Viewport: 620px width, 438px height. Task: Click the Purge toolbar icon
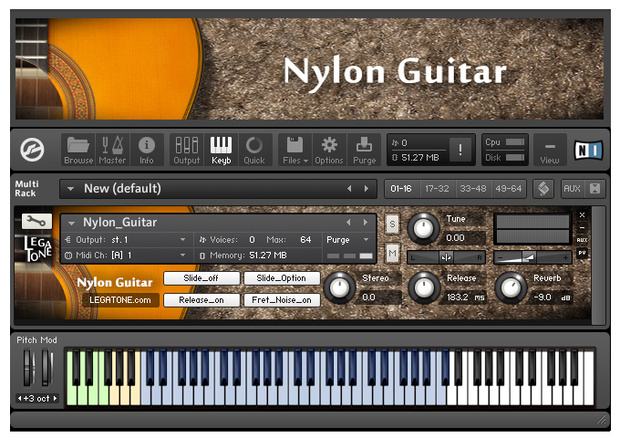[x=364, y=150]
